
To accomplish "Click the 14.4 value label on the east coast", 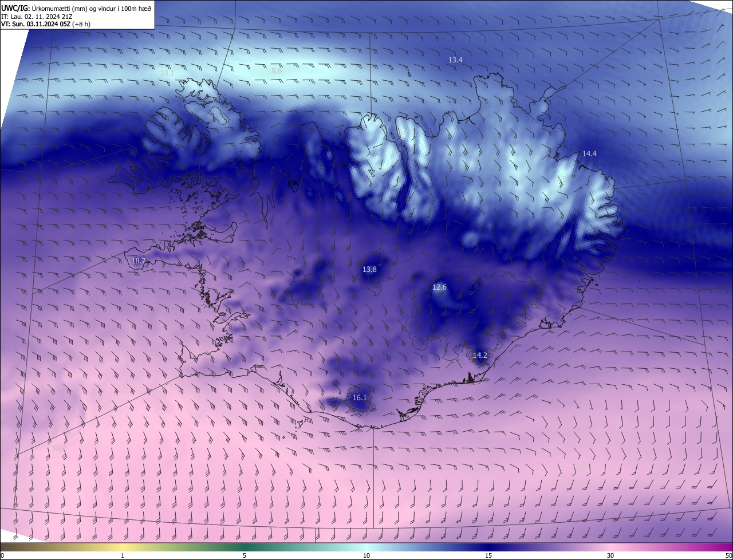I will (x=589, y=153).
